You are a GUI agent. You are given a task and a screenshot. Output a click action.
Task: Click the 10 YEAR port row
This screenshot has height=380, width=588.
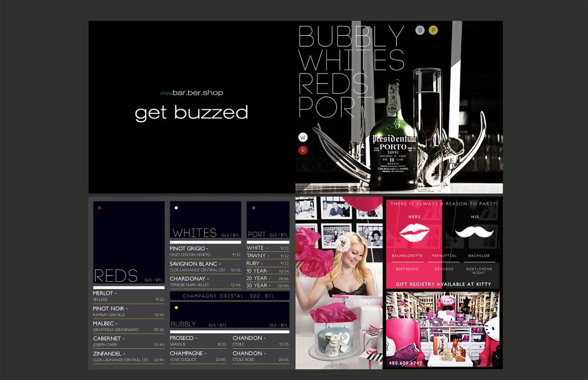(x=268, y=271)
